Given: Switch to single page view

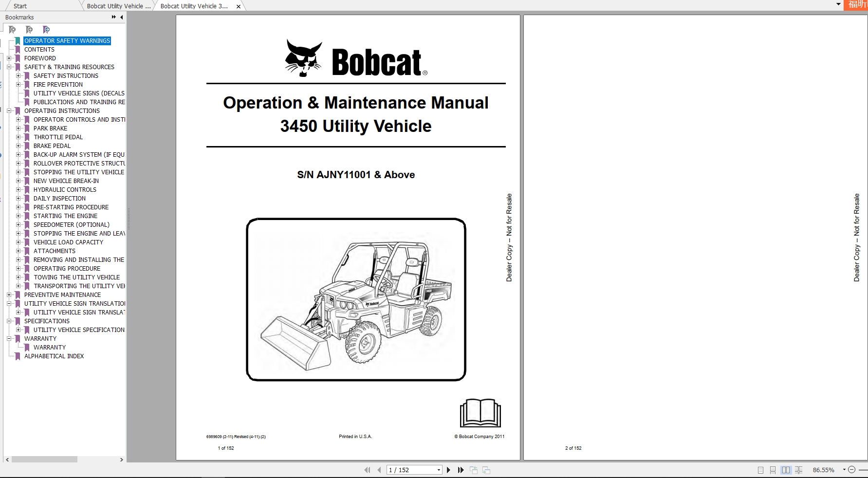Looking at the screenshot, I should tap(760, 470).
